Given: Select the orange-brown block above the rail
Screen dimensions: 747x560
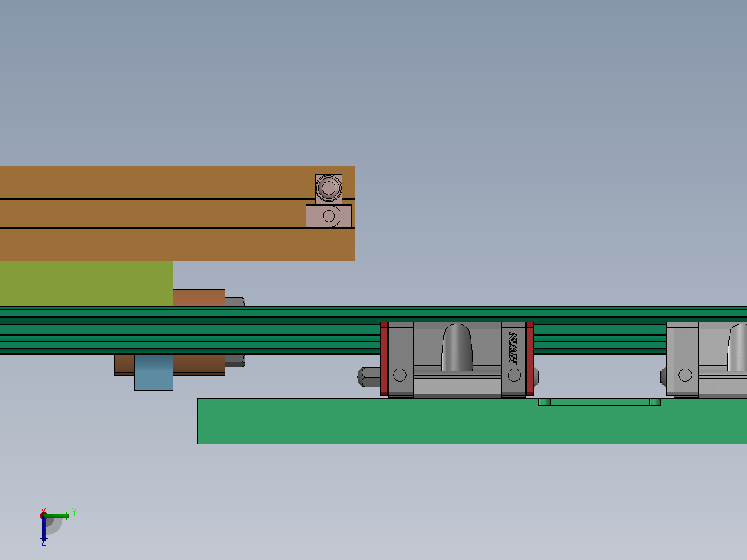Looking at the screenshot, I should [199, 298].
